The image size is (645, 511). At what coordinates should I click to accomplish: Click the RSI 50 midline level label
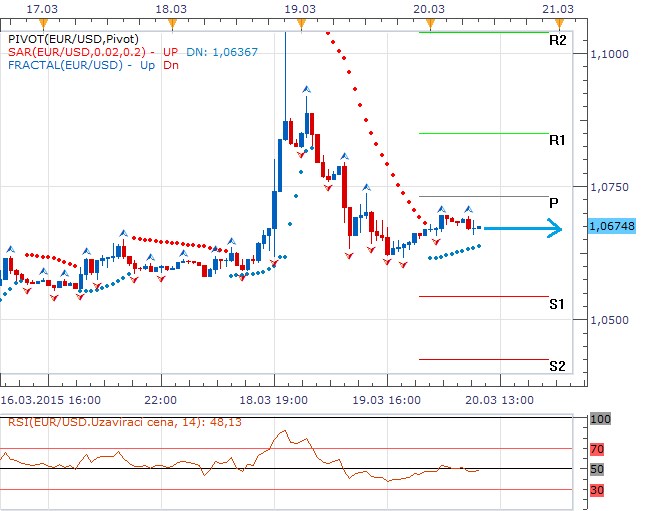point(599,469)
